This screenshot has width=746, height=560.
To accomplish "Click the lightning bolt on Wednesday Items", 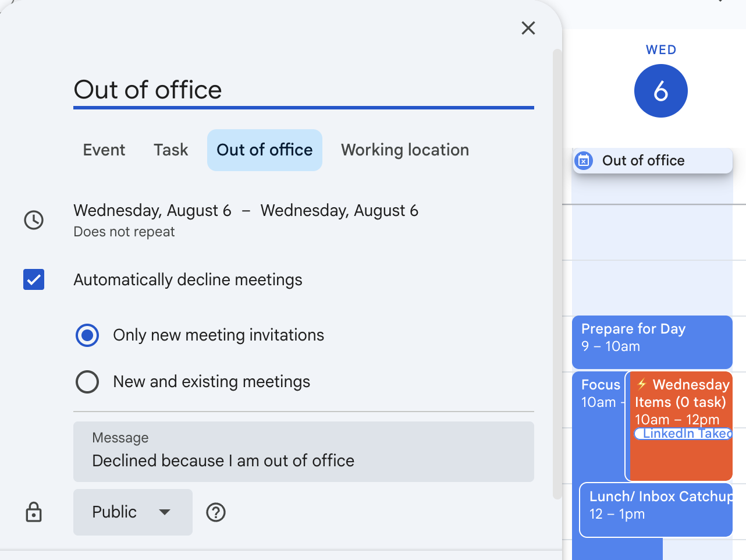I will point(642,384).
